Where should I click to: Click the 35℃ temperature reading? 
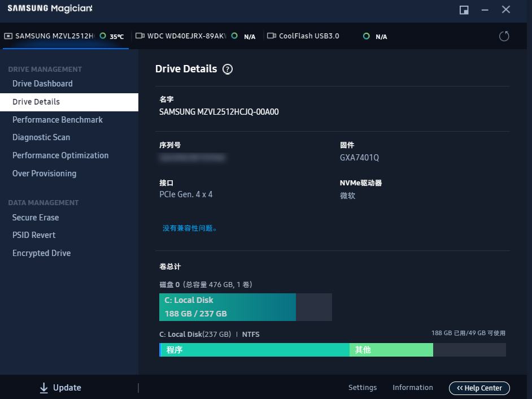click(117, 37)
